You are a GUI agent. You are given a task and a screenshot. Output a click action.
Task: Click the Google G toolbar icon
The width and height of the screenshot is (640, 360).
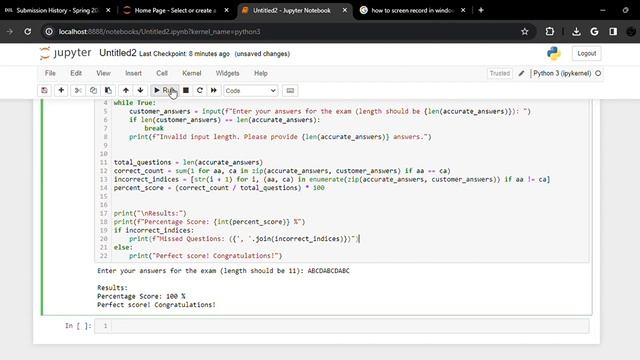click(594, 31)
